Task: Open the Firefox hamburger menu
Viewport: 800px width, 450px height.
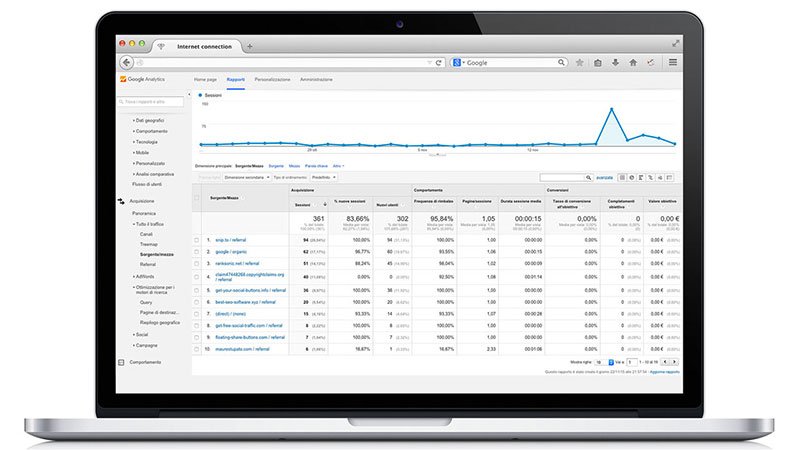Action: 673,62
